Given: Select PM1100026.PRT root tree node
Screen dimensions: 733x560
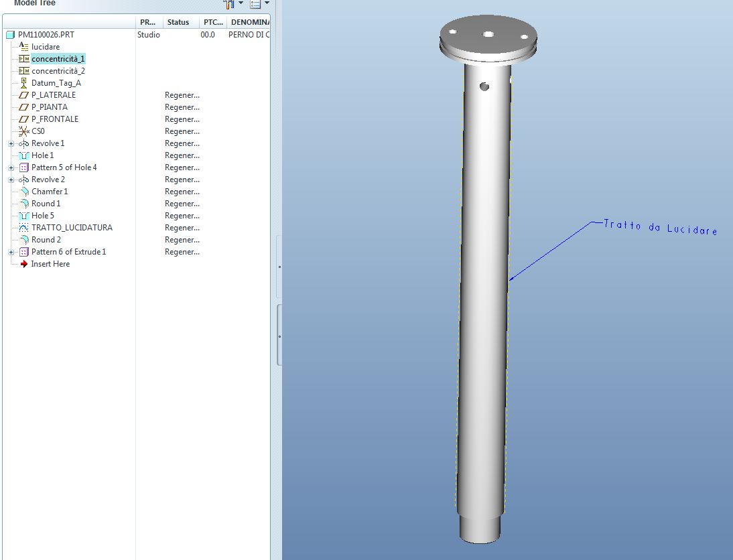Looking at the screenshot, I should click(x=46, y=35).
